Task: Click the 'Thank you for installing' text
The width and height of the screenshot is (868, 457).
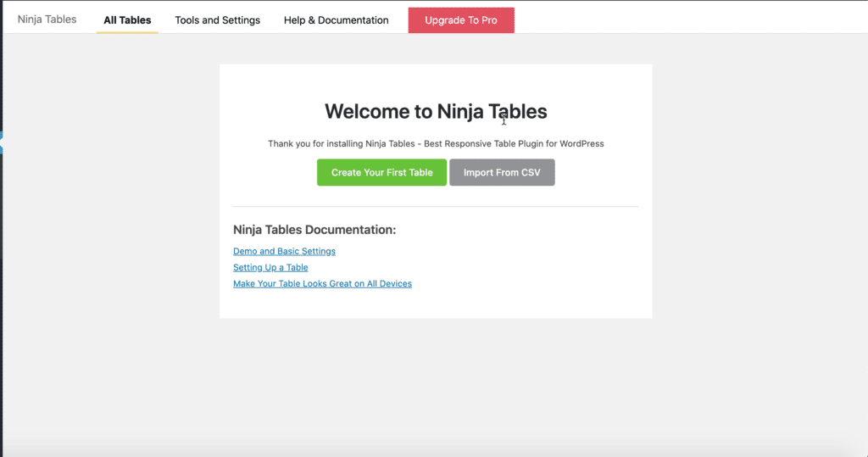Action: (436, 143)
